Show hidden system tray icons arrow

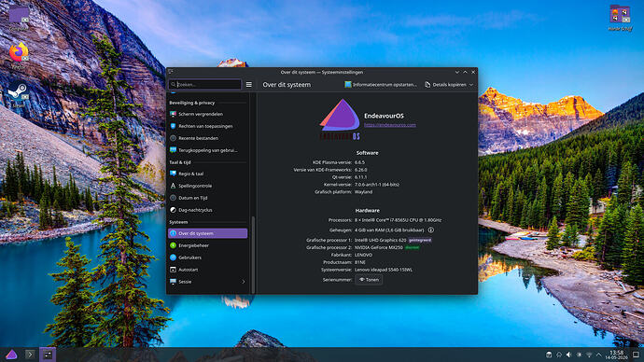pyautogui.click(x=598, y=355)
